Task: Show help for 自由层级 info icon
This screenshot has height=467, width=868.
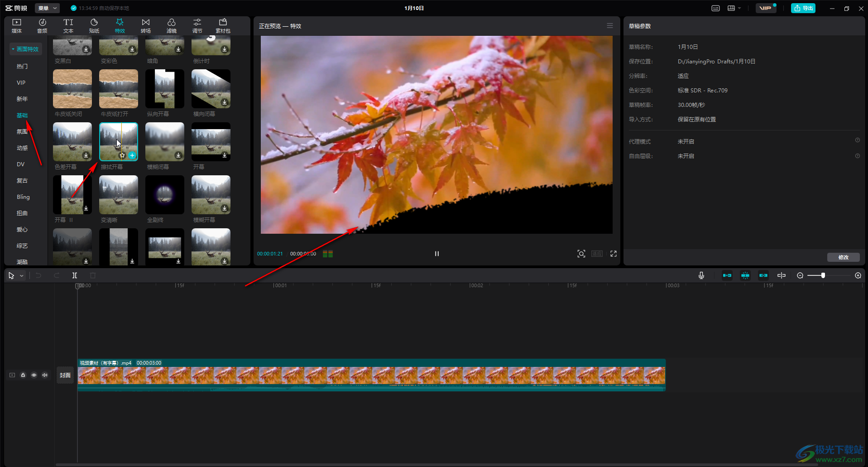Action: pyautogui.click(x=858, y=156)
